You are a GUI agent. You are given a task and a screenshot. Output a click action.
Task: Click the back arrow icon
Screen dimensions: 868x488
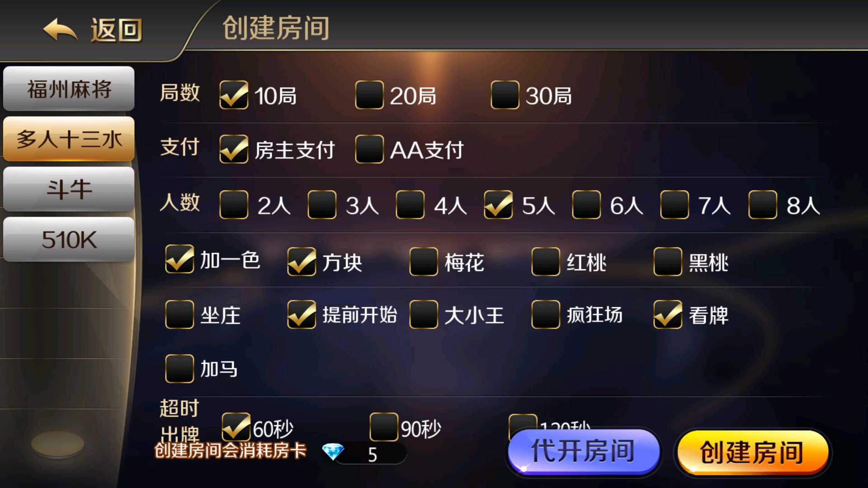coord(60,30)
